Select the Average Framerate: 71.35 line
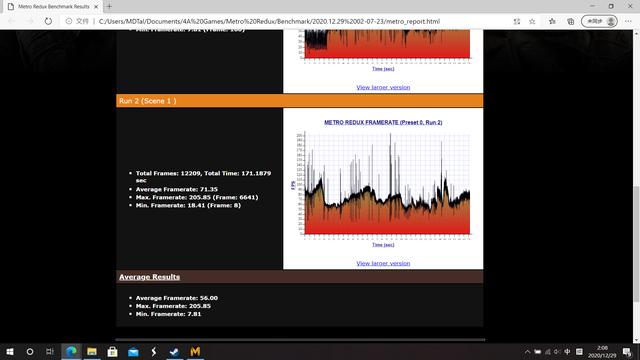640x360 pixels. [x=177, y=189]
